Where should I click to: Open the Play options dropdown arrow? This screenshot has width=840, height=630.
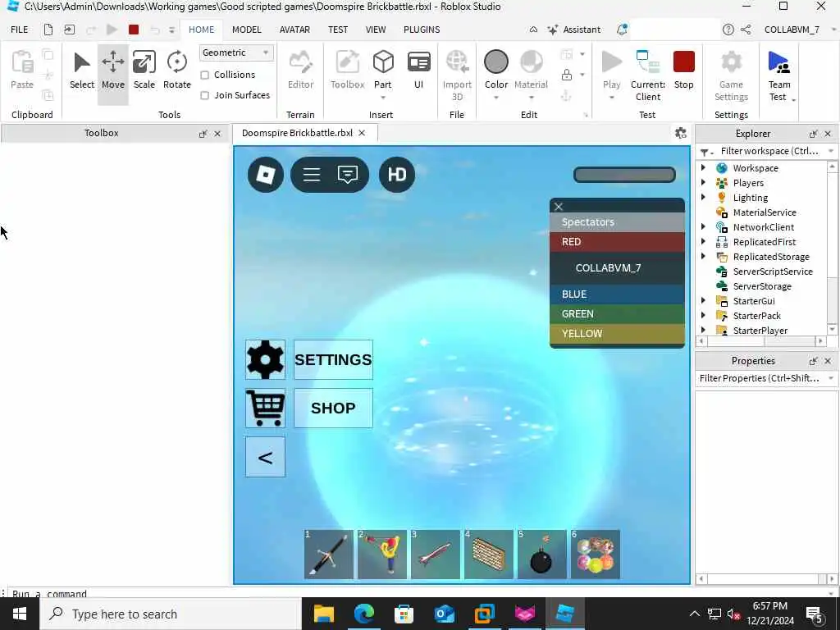(611, 98)
